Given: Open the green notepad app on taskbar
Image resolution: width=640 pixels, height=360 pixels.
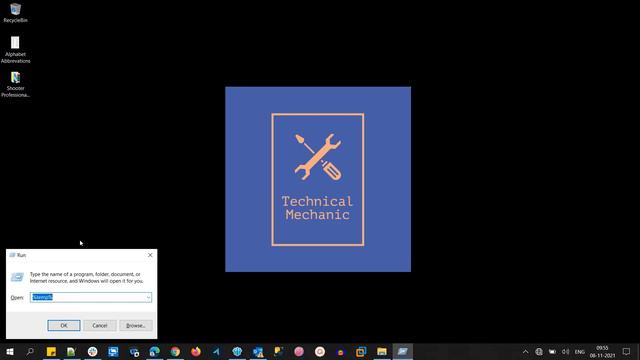Looking at the screenshot, I should pos(71,351).
